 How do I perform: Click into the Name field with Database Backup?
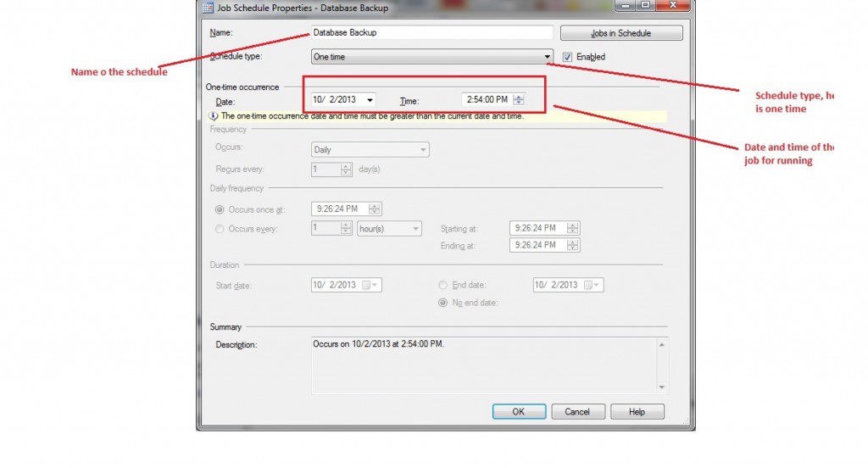point(431,33)
